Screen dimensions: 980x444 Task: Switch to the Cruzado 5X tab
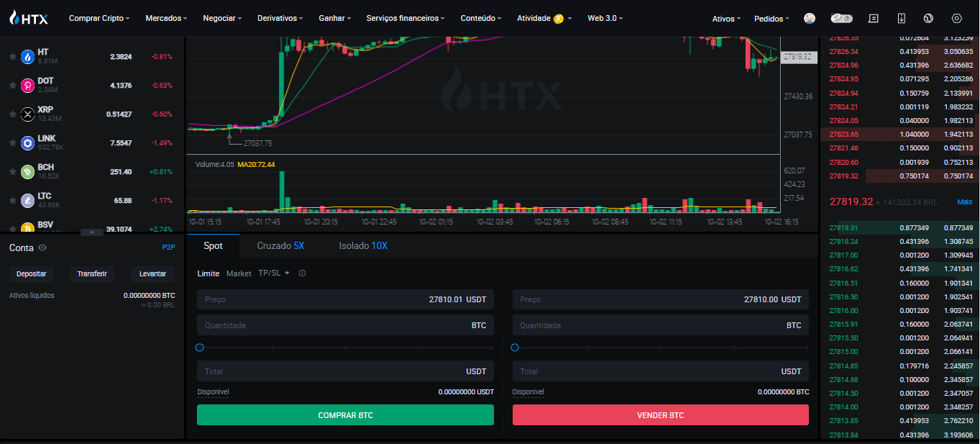click(280, 245)
